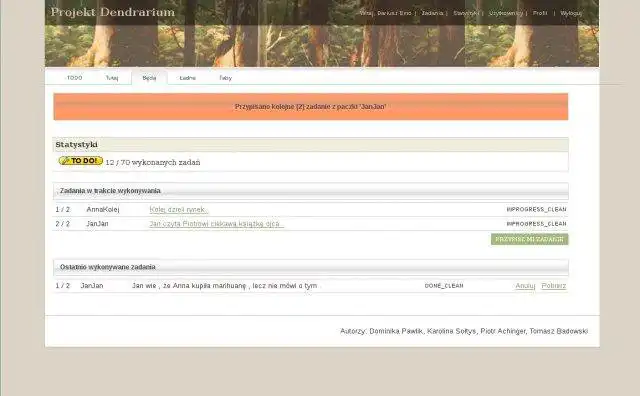Click the '2 / 2' counter in JanJan row
The image size is (640, 396).
(x=62, y=224)
